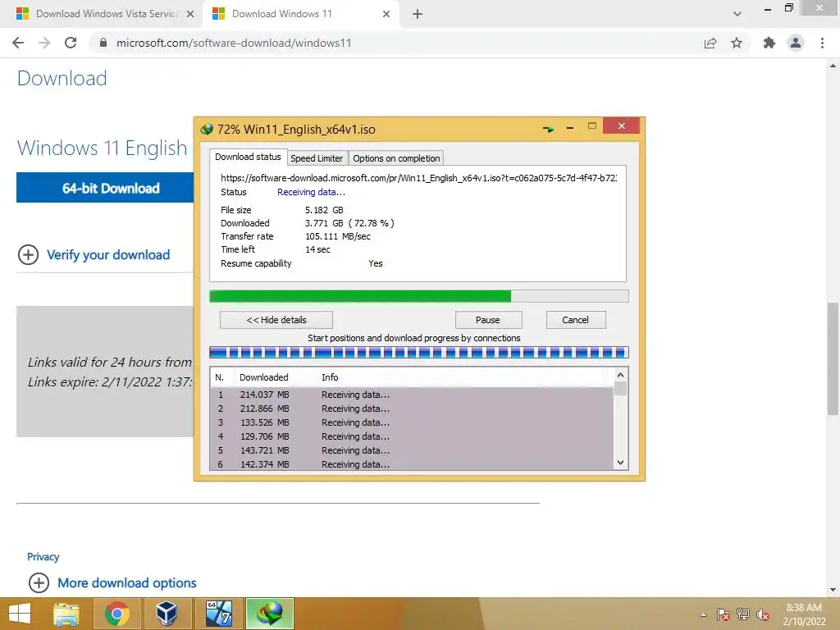Expand Verify your download section
The width and height of the screenshot is (840, 630).
[94, 254]
